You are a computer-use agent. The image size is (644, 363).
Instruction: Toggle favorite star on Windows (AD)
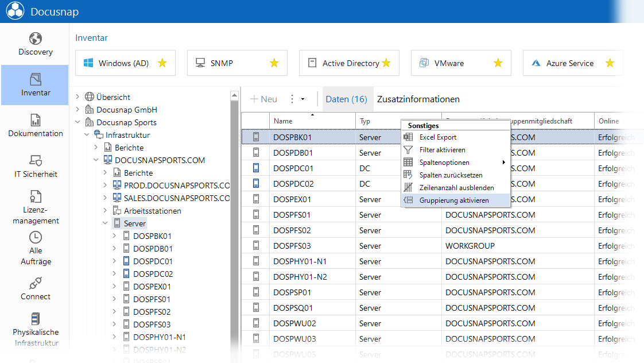coord(162,63)
